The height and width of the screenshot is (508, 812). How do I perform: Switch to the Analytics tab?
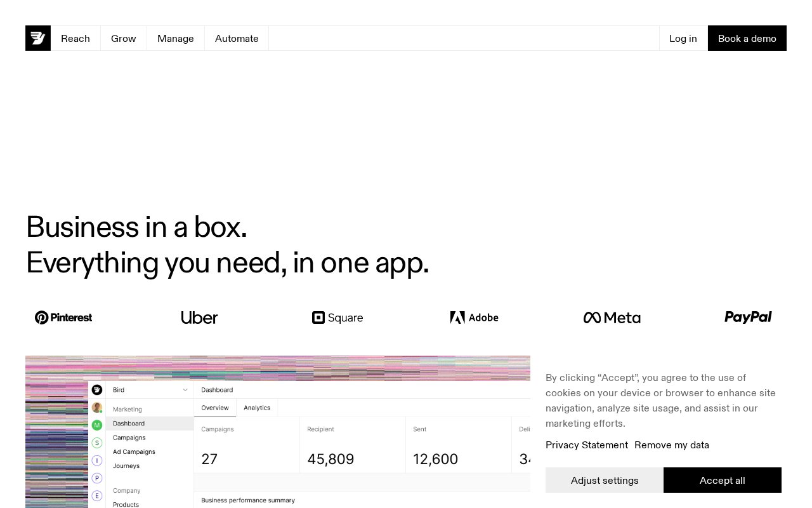click(257, 408)
